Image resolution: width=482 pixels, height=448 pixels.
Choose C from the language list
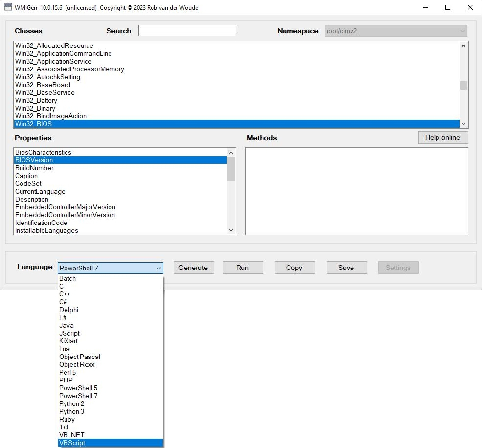coord(110,286)
